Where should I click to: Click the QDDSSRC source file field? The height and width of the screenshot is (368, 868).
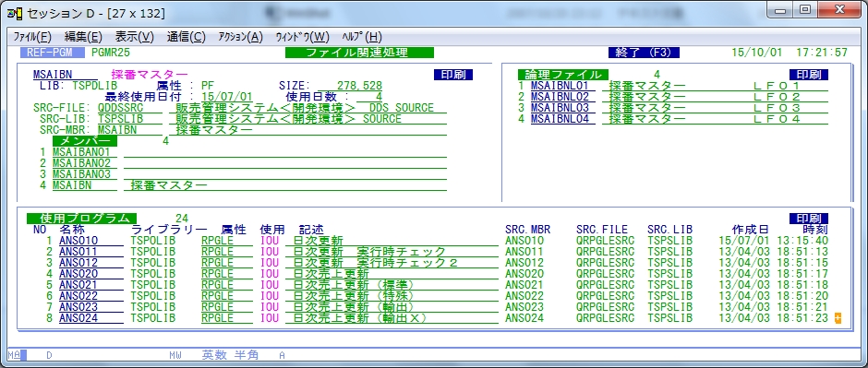point(129,108)
